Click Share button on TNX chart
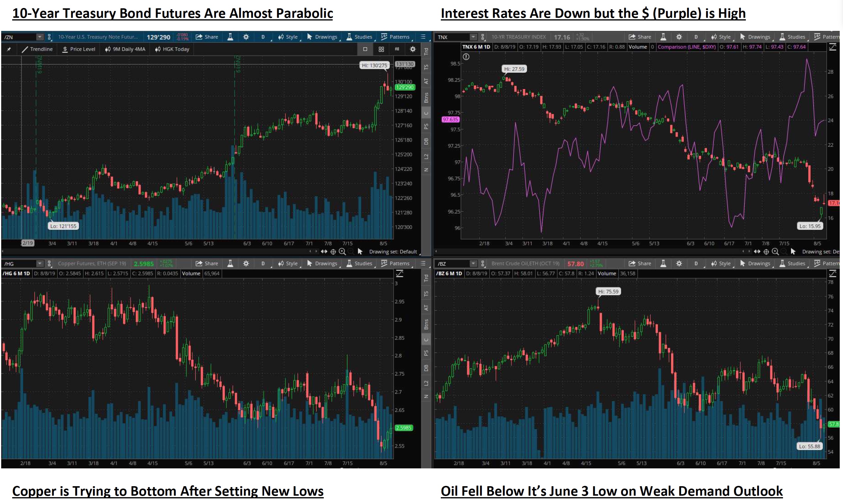The width and height of the screenshot is (843, 504). (640, 37)
